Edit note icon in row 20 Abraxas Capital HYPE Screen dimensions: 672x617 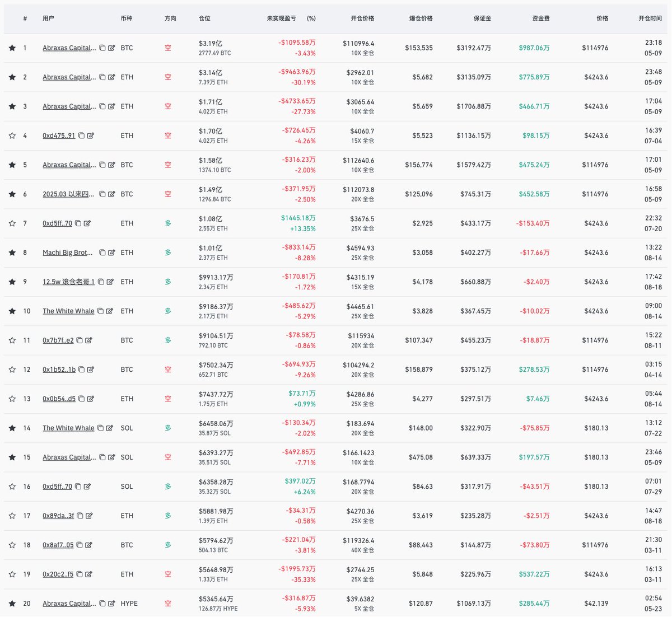[x=111, y=604]
